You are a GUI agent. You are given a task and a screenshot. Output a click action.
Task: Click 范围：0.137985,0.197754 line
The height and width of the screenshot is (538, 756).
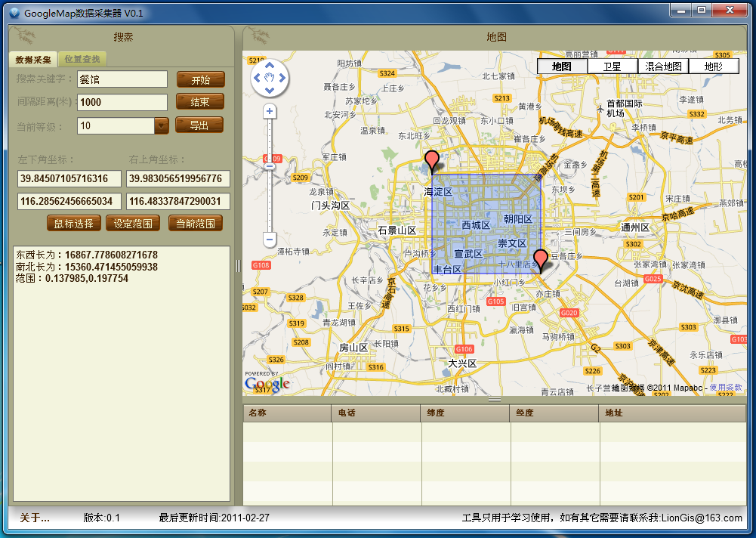click(x=72, y=278)
